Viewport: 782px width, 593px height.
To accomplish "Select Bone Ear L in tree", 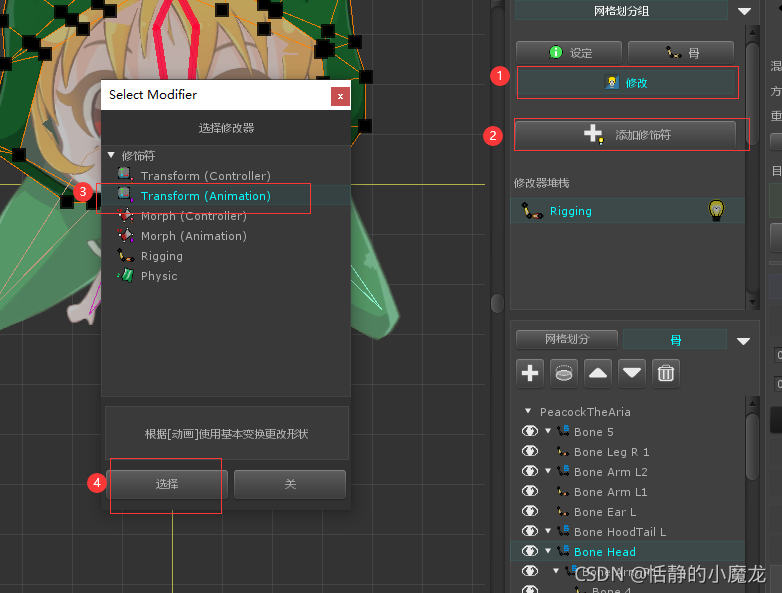I will tap(605, 512).
